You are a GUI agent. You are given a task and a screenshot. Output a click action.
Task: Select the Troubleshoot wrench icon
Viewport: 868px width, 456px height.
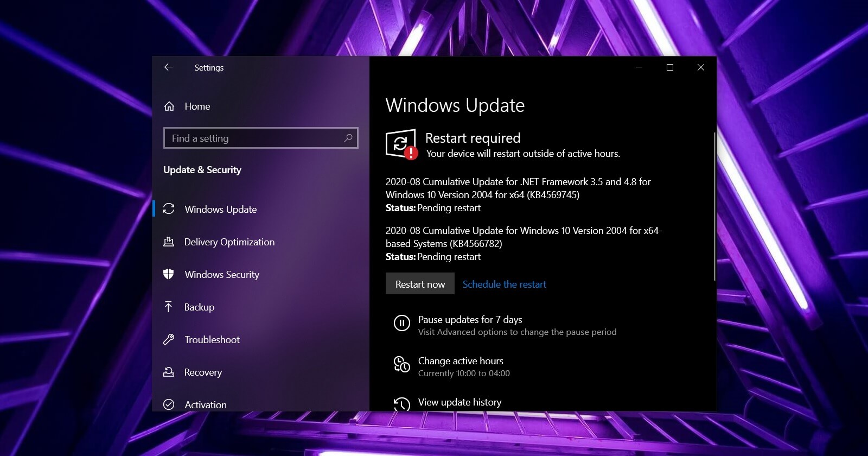tap(169, 339)
